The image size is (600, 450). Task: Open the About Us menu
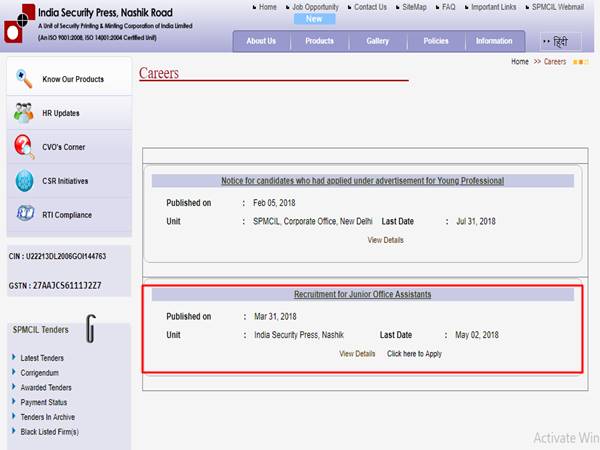point(261,41)
